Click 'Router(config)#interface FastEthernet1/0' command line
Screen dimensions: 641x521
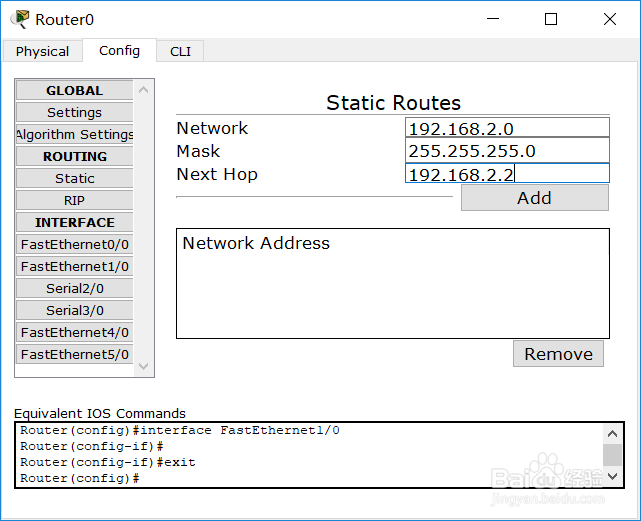(x=180, y=430)
